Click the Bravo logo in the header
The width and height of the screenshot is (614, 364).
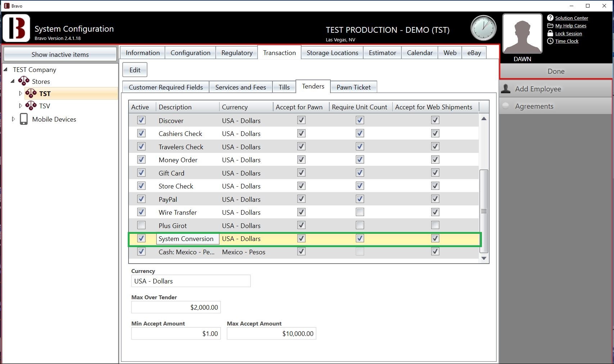tap(16, 28)
